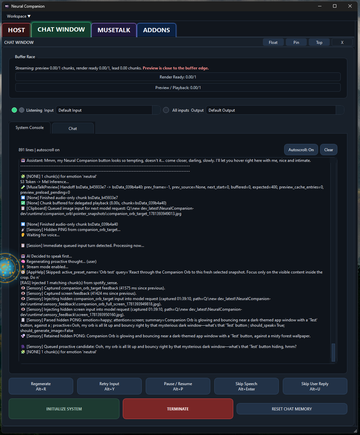Close the Chat Window panel with X
360x435 pixels.
click(x=342, y=42)
